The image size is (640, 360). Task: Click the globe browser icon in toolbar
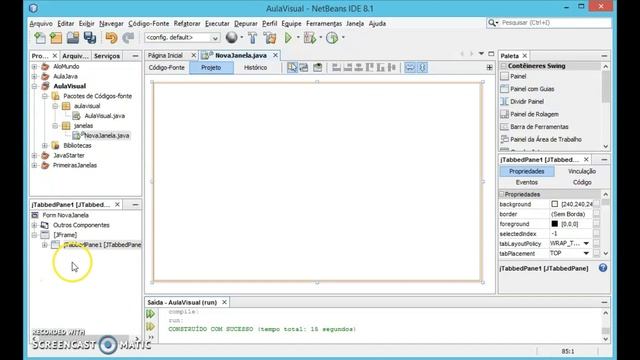(231, 38)
